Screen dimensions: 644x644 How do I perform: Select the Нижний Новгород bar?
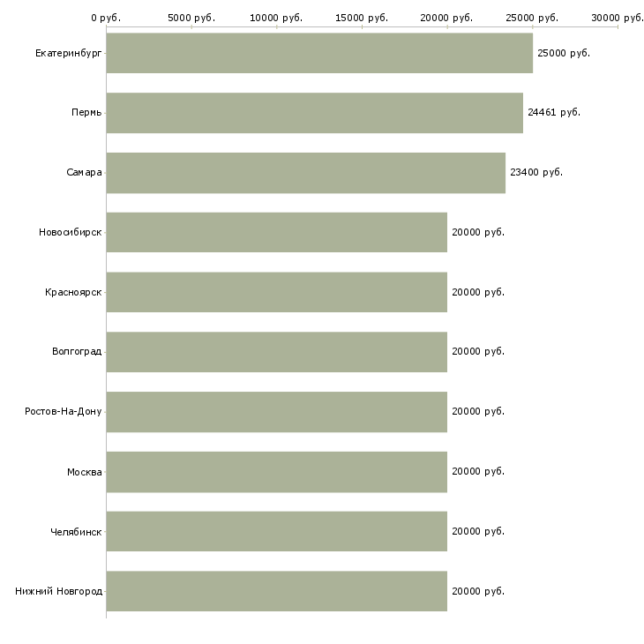pyautogui.click(x=276, y=591)
